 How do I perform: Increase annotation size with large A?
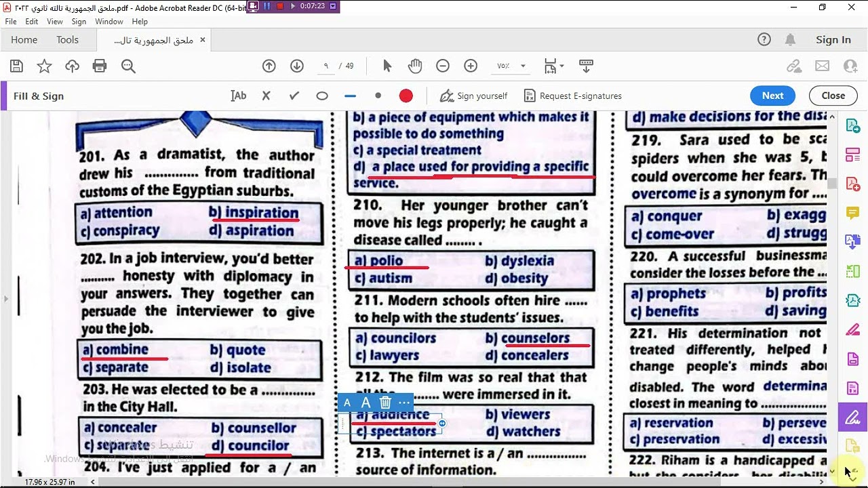pos(366,403)
